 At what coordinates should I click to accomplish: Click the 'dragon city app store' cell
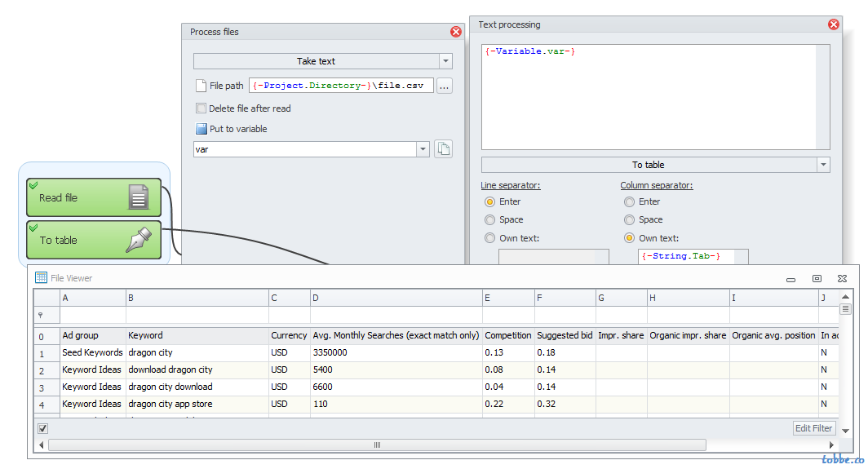197,405
